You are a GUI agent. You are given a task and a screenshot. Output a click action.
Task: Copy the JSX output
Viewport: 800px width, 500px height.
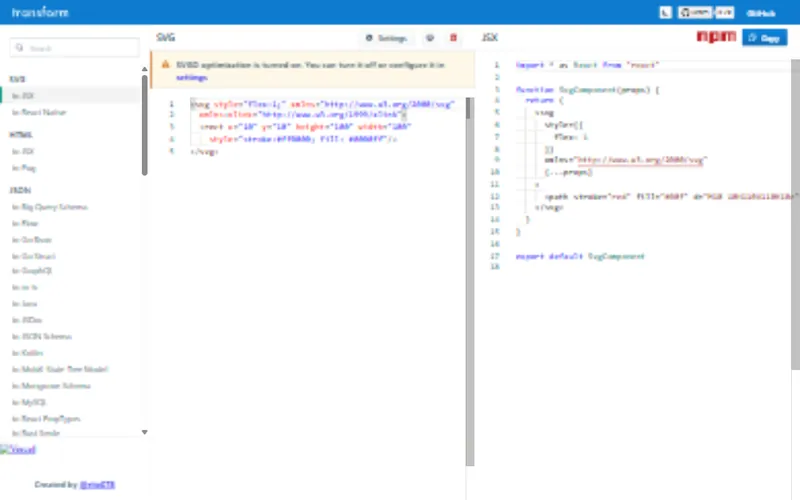[x=764, y=38]
